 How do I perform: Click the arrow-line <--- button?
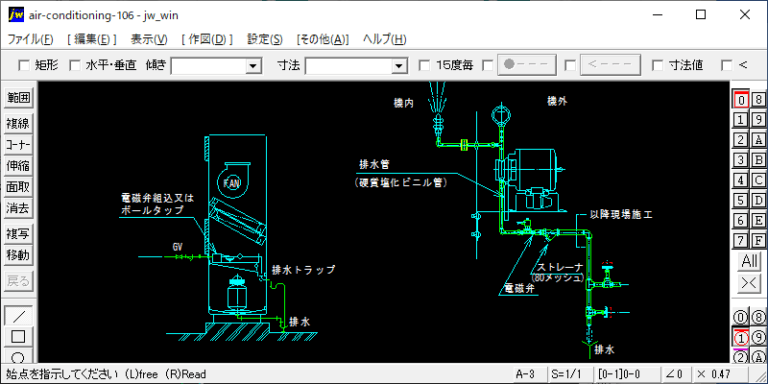click(x=610, y=65)
